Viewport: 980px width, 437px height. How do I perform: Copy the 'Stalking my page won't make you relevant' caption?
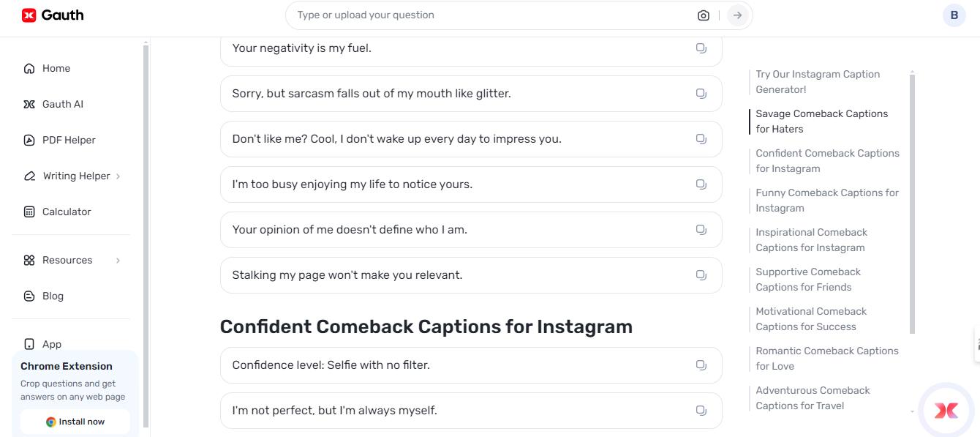(x=701, y=274)
